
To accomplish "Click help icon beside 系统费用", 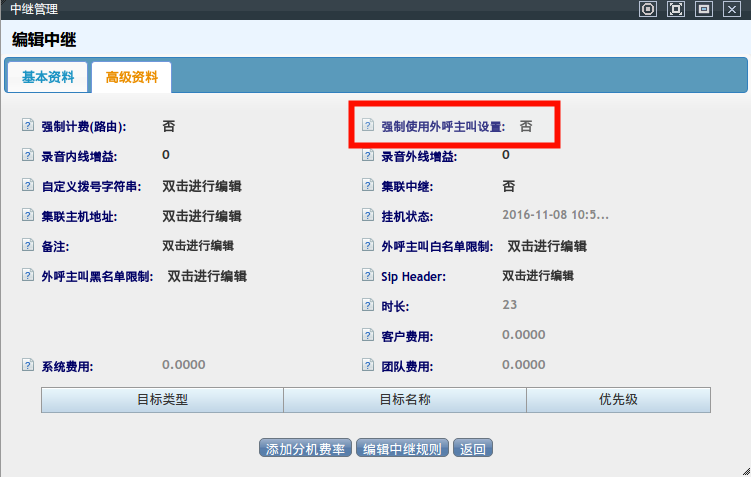I will 27,366.
